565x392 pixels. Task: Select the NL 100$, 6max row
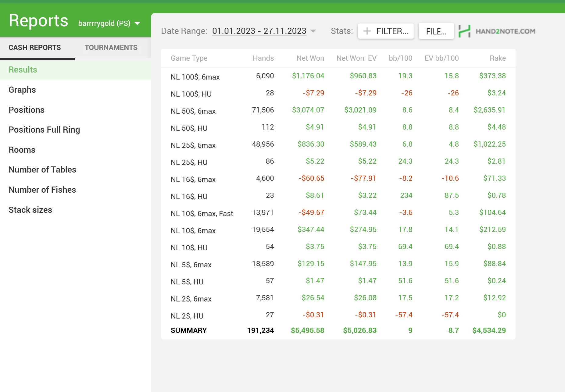coord(338,76)
